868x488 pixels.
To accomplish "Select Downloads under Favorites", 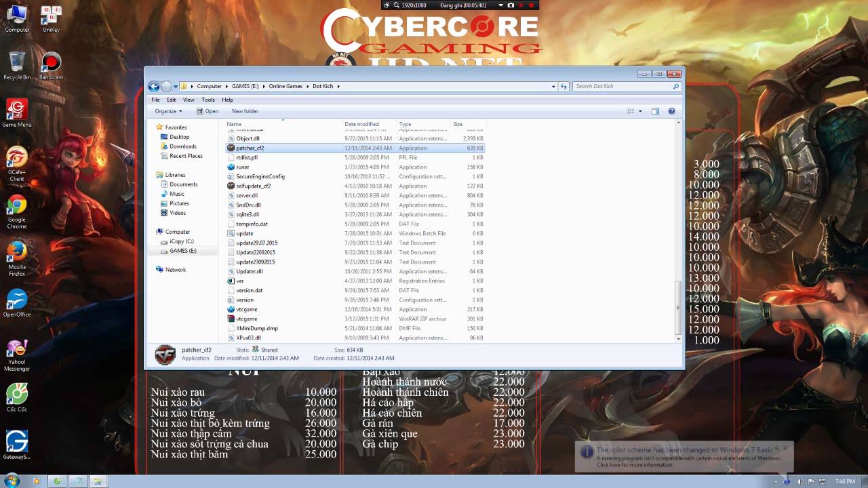I will (183, 146).
